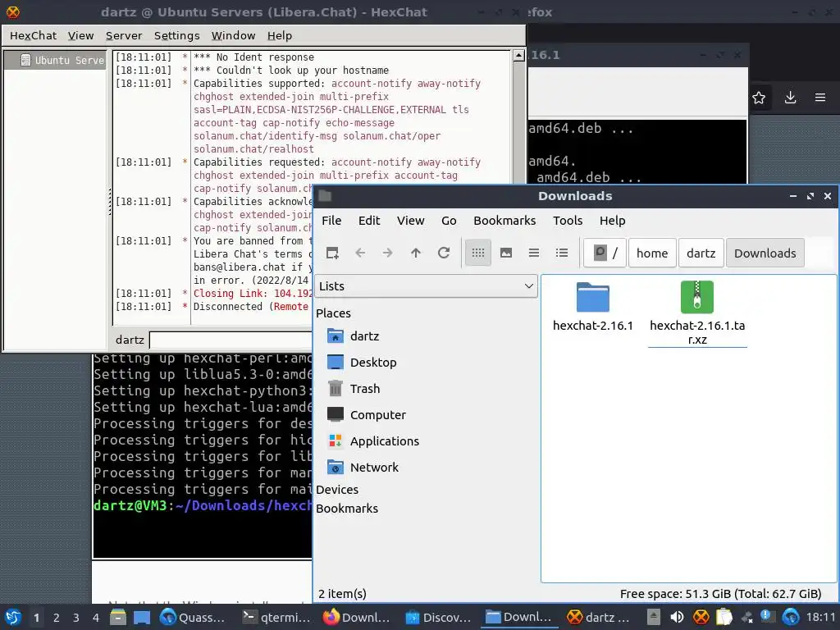840x630 pixels.
Task: Switch to Quassel taskbar entry
Action: coord(193,618)
